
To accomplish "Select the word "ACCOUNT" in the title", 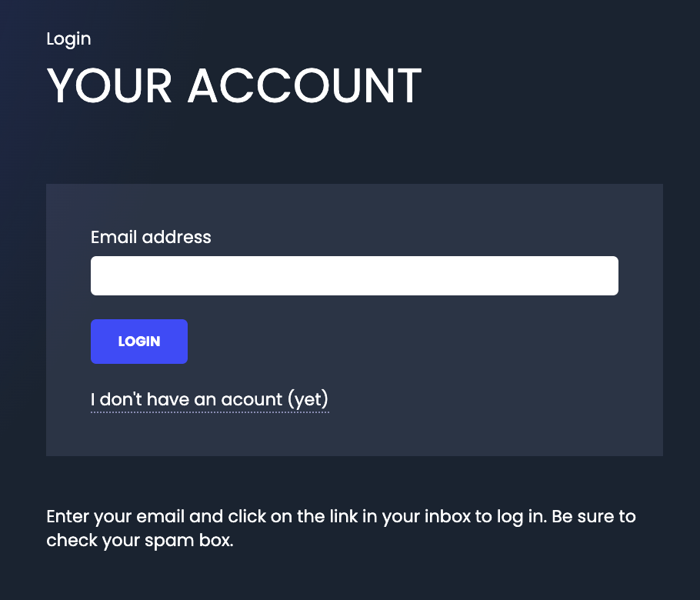I will click(x=305, y=85).
